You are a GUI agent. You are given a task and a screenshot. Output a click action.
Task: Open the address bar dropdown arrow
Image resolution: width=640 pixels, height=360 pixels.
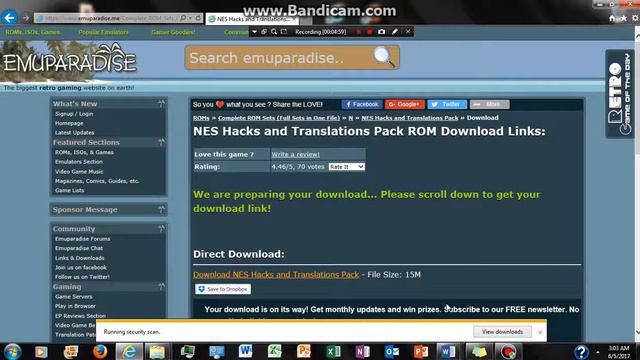(x=191, y=18)
